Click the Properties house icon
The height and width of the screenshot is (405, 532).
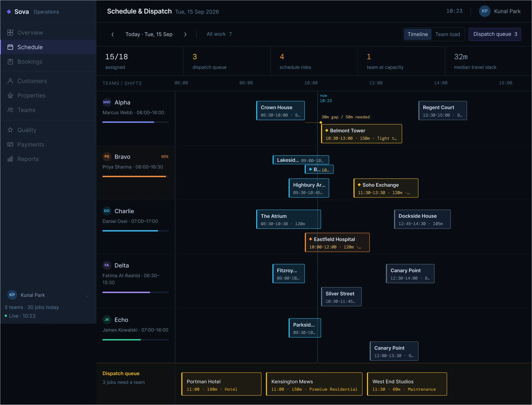(10, 95)
